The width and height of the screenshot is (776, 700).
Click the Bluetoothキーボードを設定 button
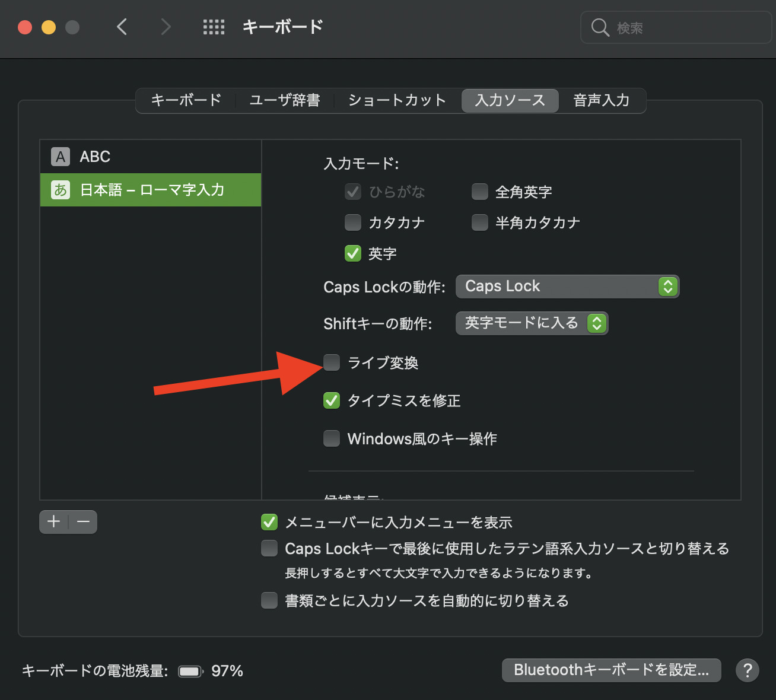click(x=611, y=670)
